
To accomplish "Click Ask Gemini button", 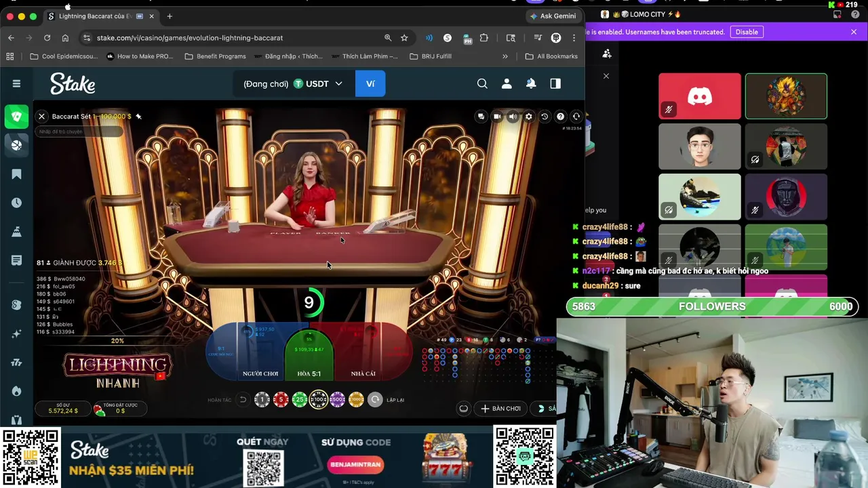I will (x=553, y=16).
